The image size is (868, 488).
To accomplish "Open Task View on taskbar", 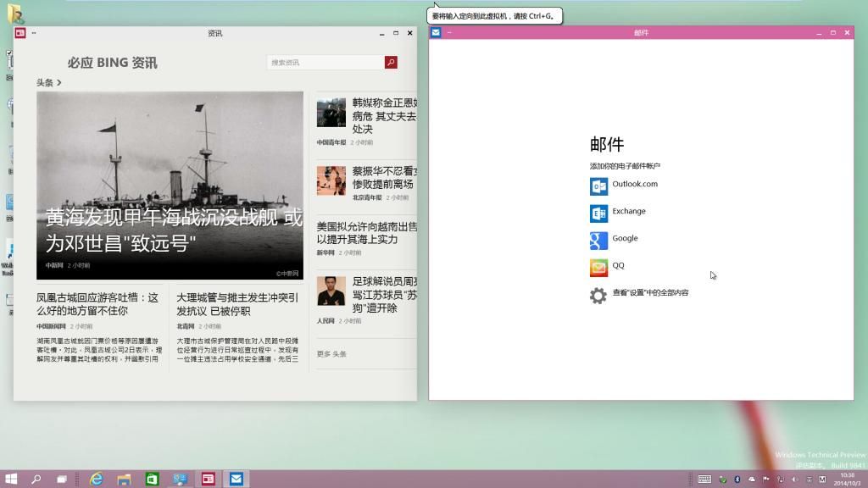I will coord(61,480).
